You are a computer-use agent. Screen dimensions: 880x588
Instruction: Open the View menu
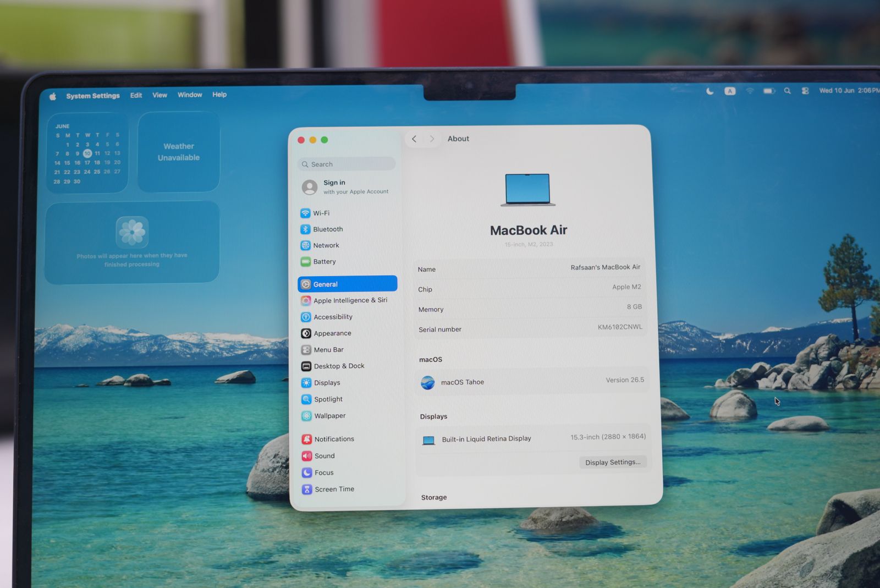pyautogui.click(x=159, y=95)
